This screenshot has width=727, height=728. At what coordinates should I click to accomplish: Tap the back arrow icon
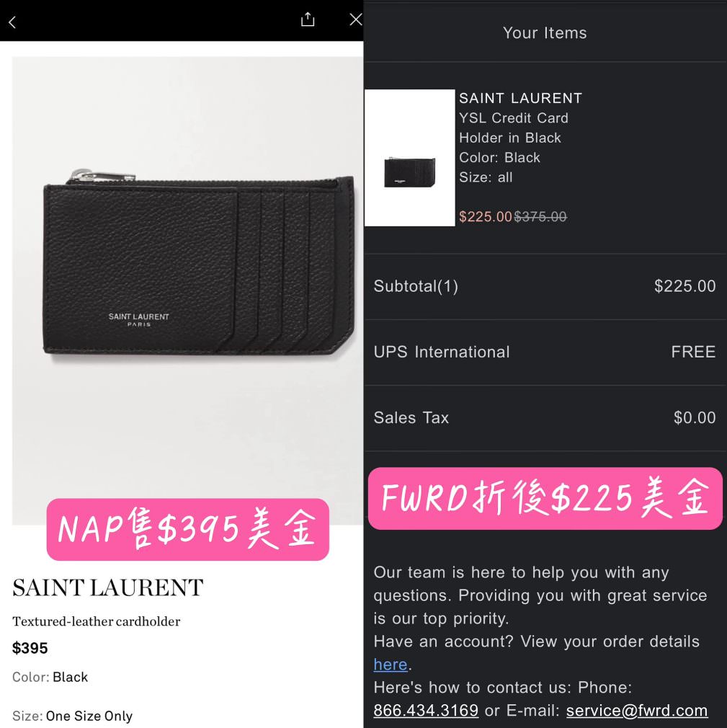(12, 22)
